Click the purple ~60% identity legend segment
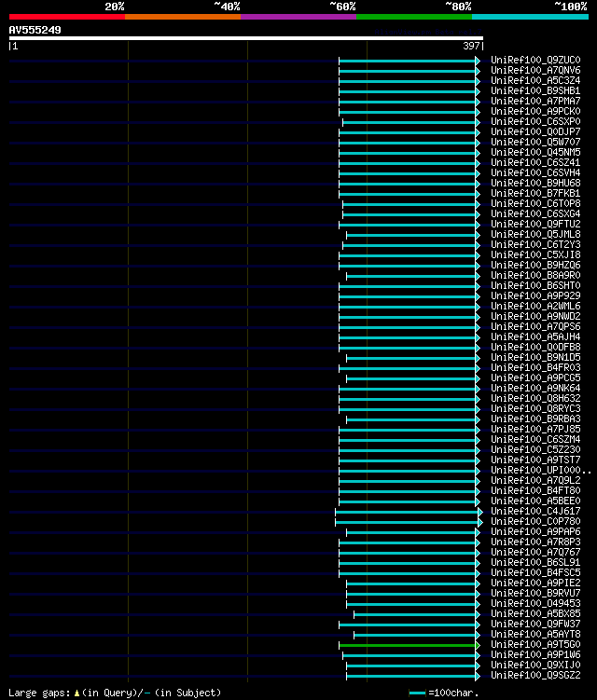The width and height of the screenshot is (597, 700). 298,17
